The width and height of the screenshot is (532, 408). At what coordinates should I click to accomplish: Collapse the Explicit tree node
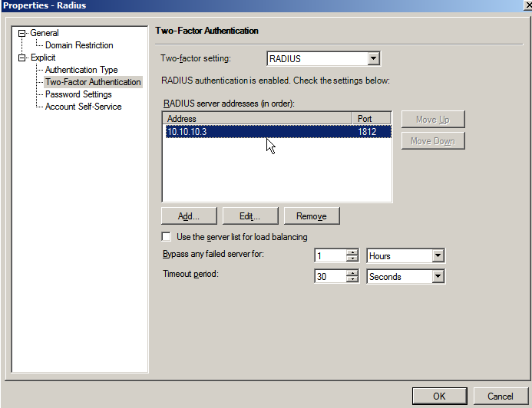point(21,58)
